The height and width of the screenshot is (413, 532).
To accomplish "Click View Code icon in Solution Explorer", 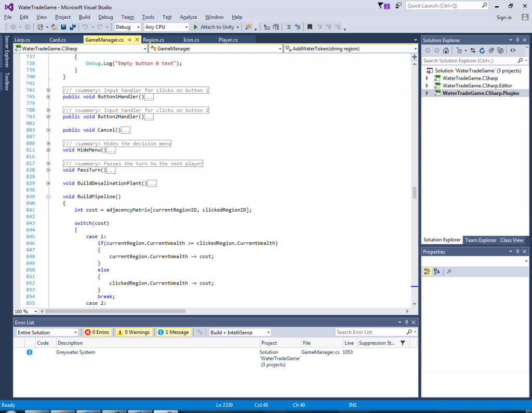I will pos(513,50).
